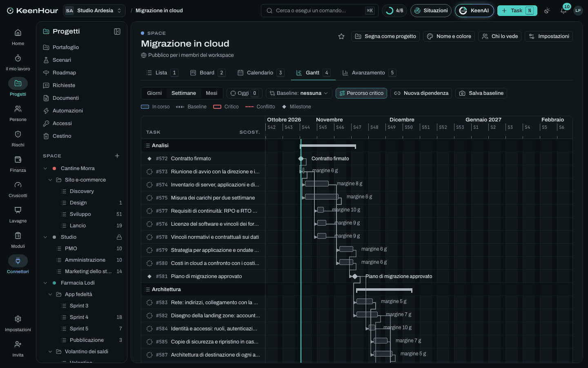Collapse the Studio space
Image resolution: width=588 pixels, height=368 pixels.
[45, 237]
